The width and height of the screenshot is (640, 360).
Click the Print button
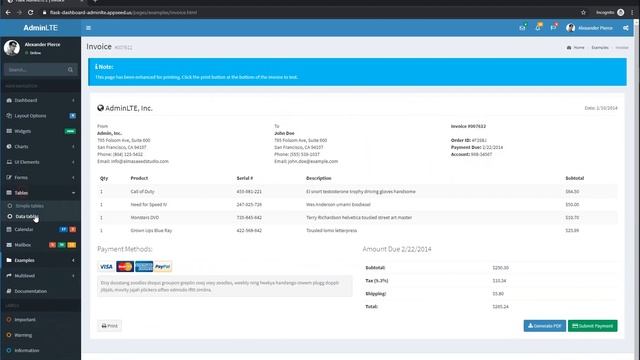[x=109, y=326]
